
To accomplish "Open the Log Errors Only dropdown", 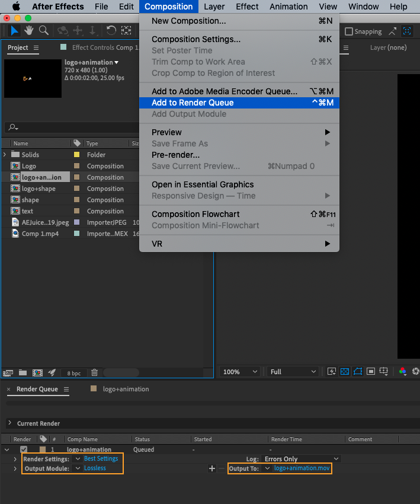I will point(302,459).
